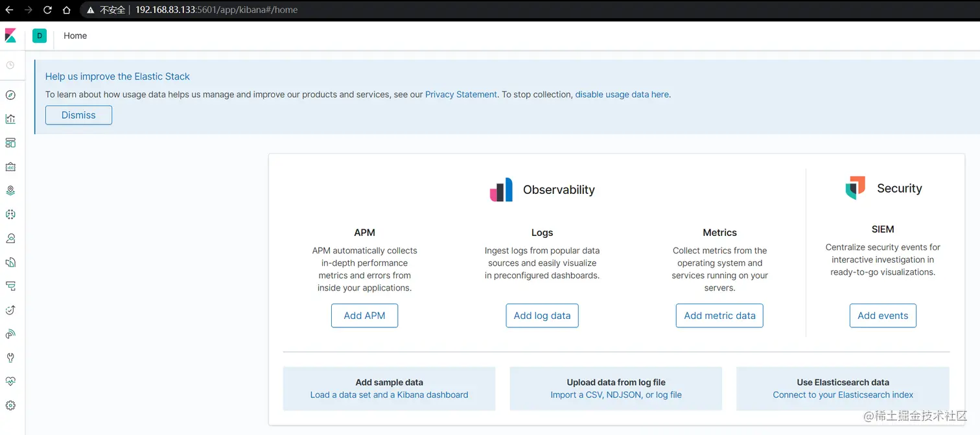
Task: Click the Add APM button
Action: [364, 316]
